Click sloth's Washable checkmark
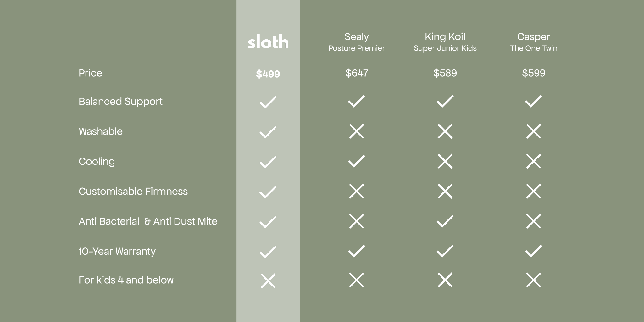The width and height of the screenshot is (644, 322). pyautogui.click(x=268, y=132)
